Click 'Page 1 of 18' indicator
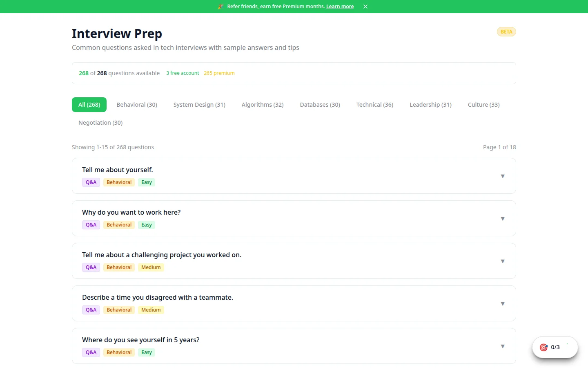This screenshot has width=588, height=368. click(499, 147)
